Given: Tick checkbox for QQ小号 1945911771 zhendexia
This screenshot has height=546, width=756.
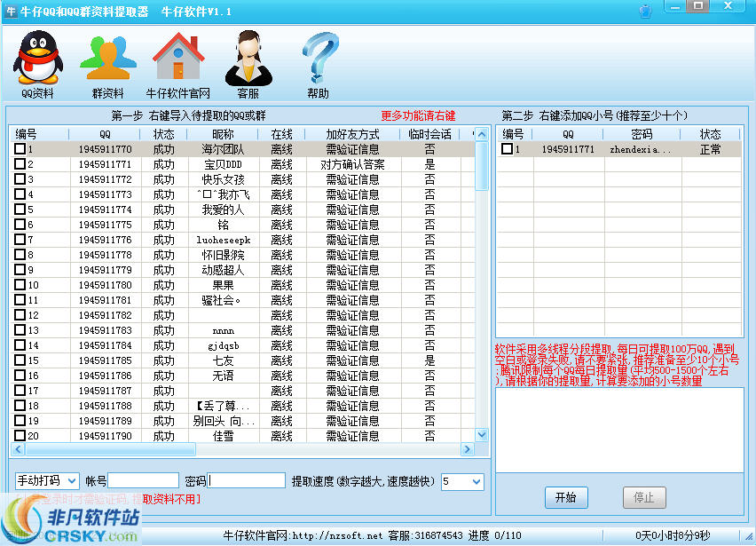Looking at the screenshot, I should (507, 149).
